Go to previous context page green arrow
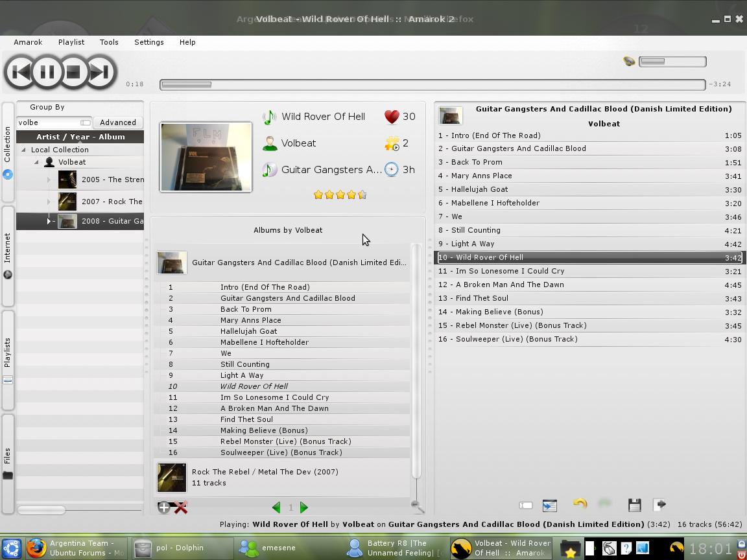Image resolution: width=747 pixels, height=560 pixels. pyautogui.click(x=276, y=507)
